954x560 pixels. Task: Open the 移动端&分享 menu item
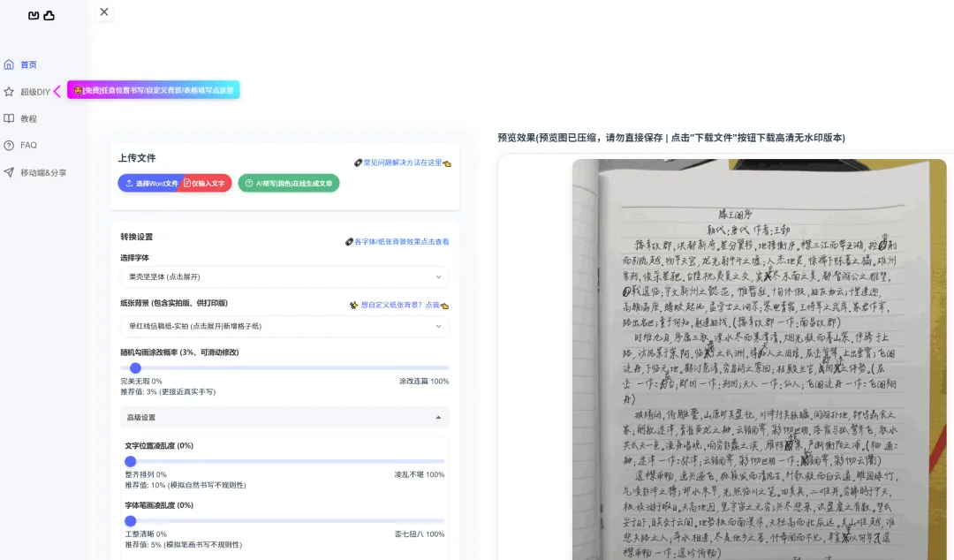tap(43, 173)
